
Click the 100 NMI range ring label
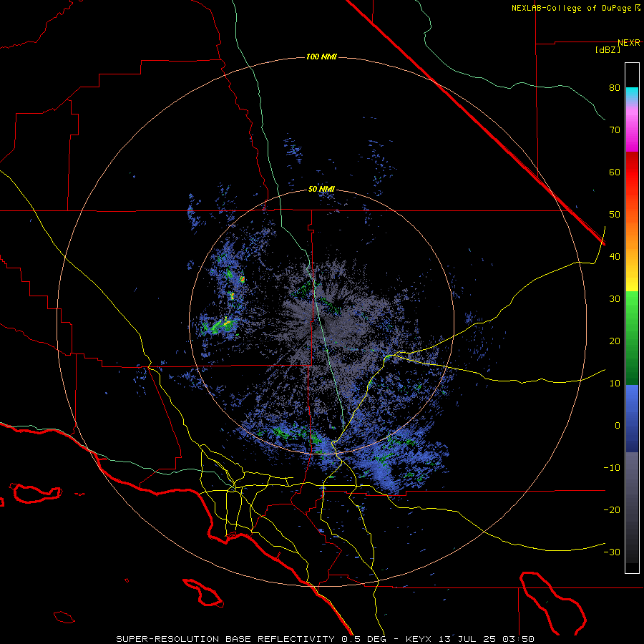click(x=321, y=57)
